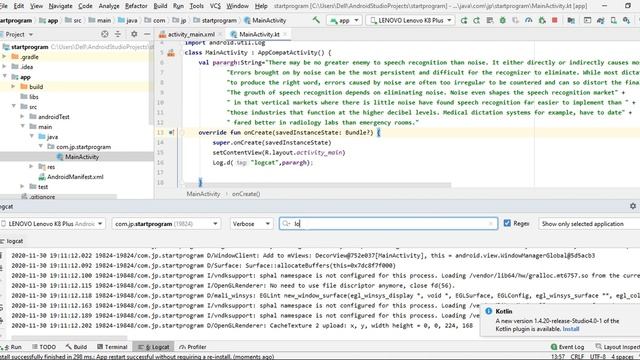
Task: Click UTF-8 encoding in the status bar
Action: (x=598, y=357)
